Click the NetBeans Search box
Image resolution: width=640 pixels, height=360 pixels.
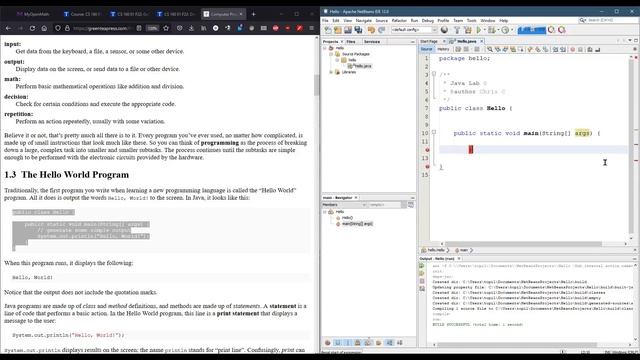[x=608, y=20]
